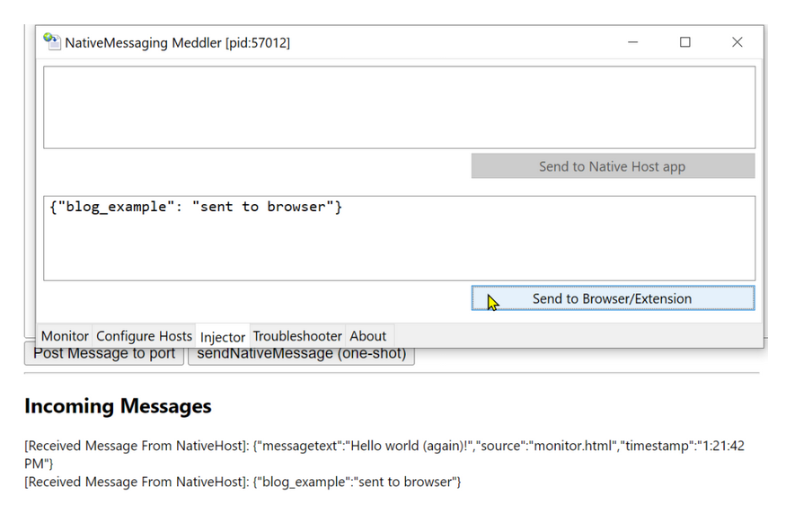
Task: Maximize the NativeMessaging Meddler window
Action: [x=685, y=42]
